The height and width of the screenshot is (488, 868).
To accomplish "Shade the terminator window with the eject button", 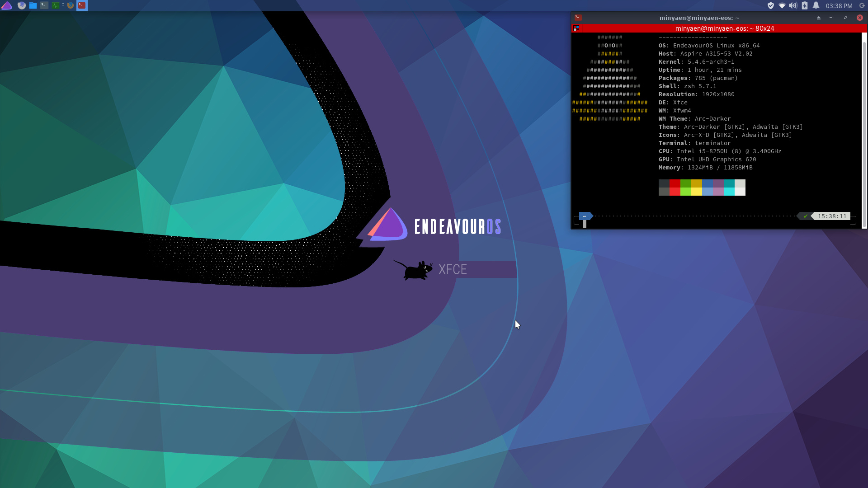I will 819,18.
